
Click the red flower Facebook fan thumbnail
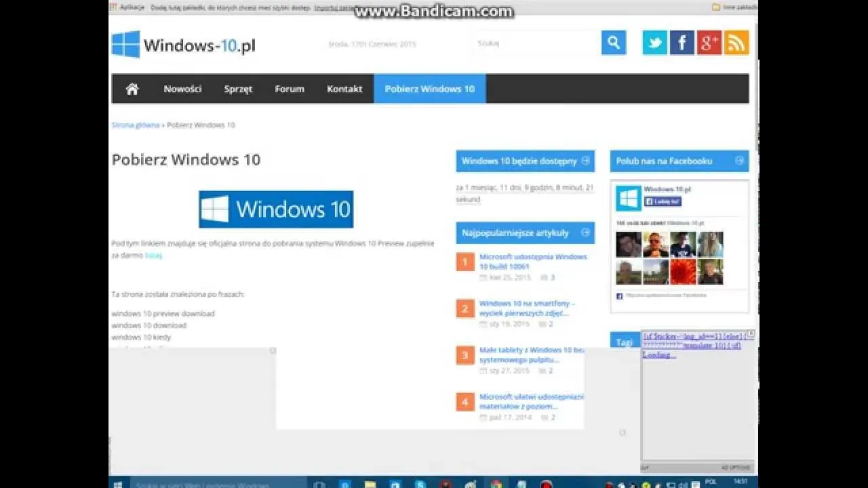point(683,272)
